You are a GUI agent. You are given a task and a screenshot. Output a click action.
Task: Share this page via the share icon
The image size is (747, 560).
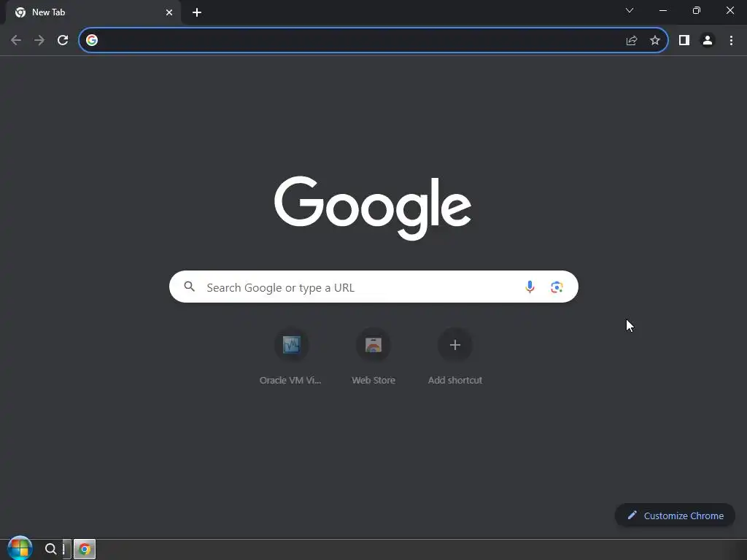click(x=632, y=41)
